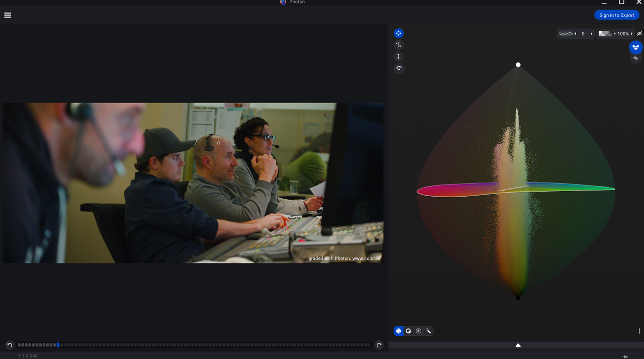Decrease the smoothing value of 0
This screenshot has width=644, height=359.
click(575, 34)
